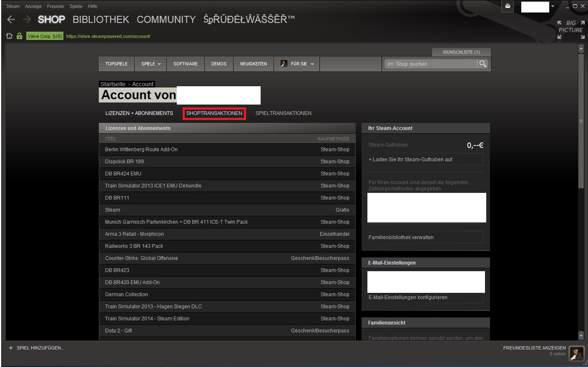Open the Freunde menu
The width and height of the screenshot is (588, 367).
(55, 6)
